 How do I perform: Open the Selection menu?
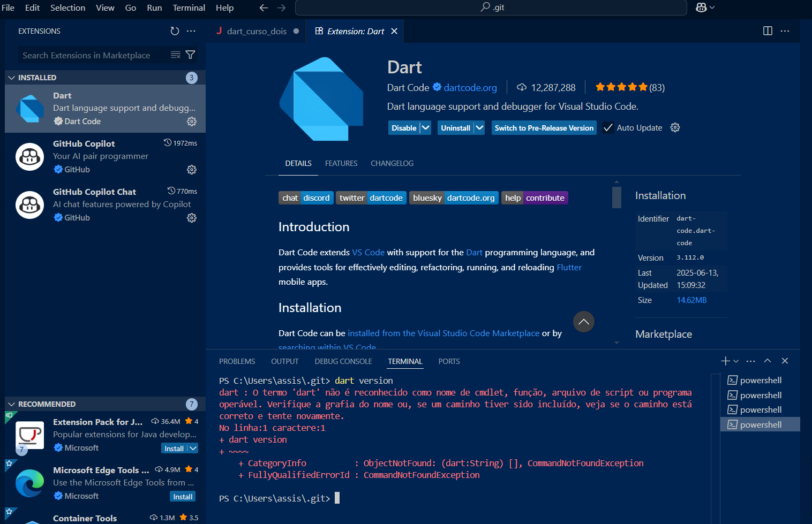67,7
